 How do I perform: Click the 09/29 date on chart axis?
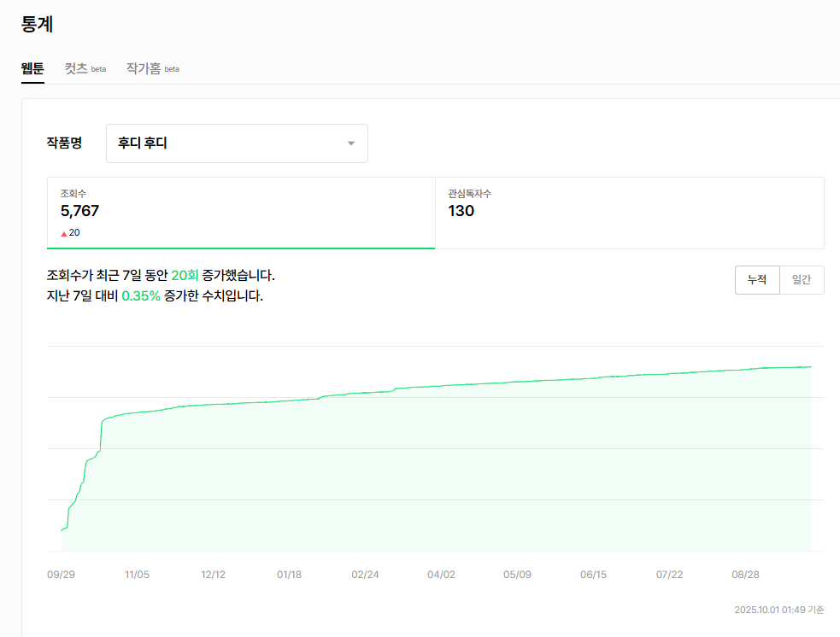(61, 575)
